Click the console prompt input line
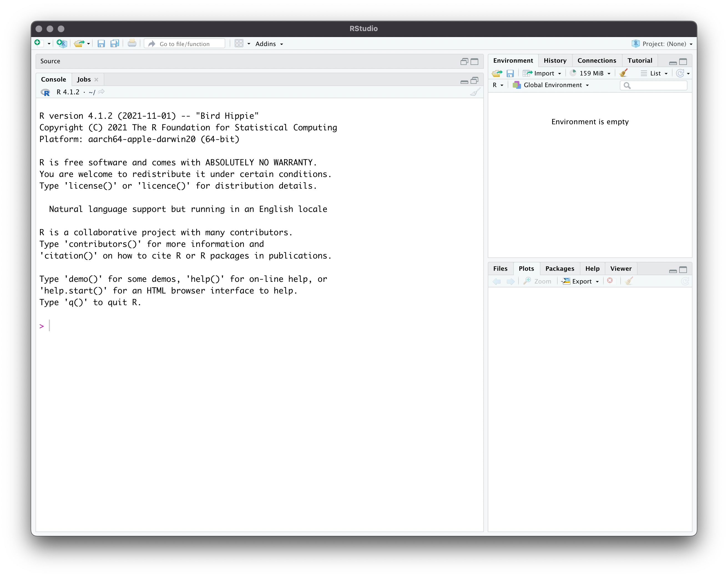Image resolution: width=728 pixels, height=577 pixels. click(260, 326)
